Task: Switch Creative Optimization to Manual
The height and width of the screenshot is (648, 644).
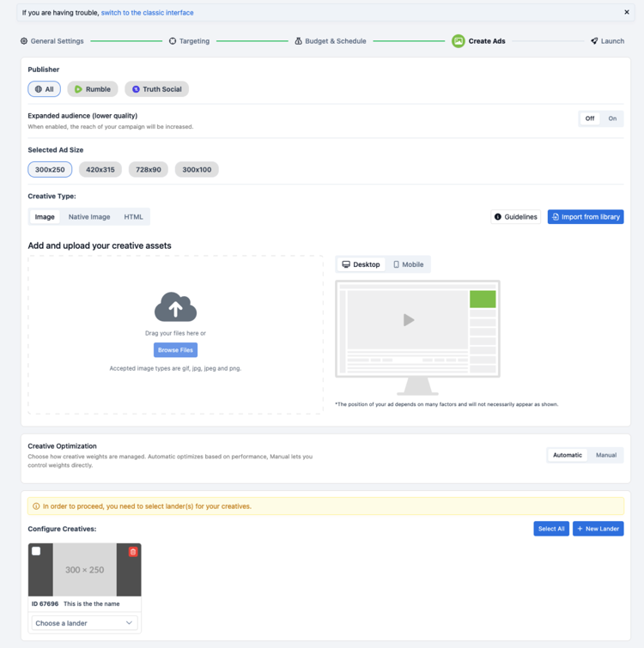Action: pos(606,455)
